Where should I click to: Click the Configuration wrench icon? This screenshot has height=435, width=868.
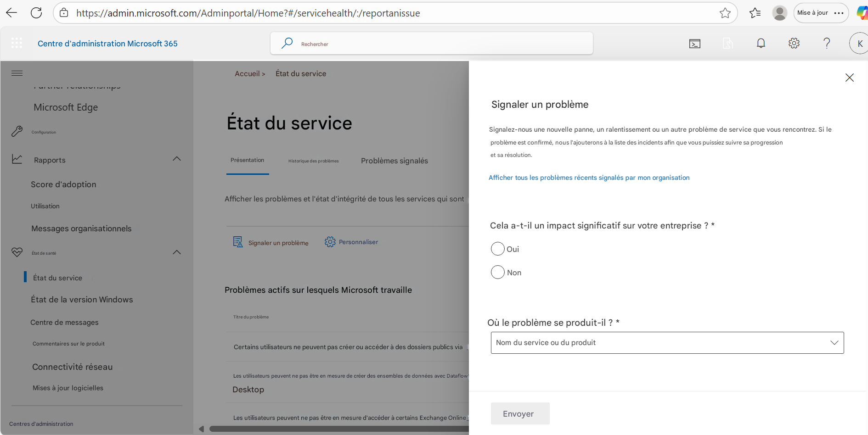(x=17, y=131)
